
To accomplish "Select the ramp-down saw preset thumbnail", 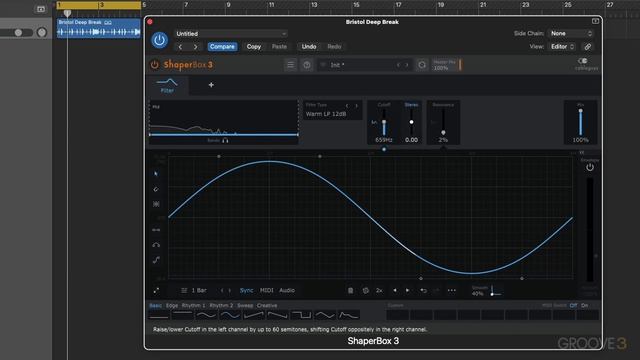I will point(277,315).
